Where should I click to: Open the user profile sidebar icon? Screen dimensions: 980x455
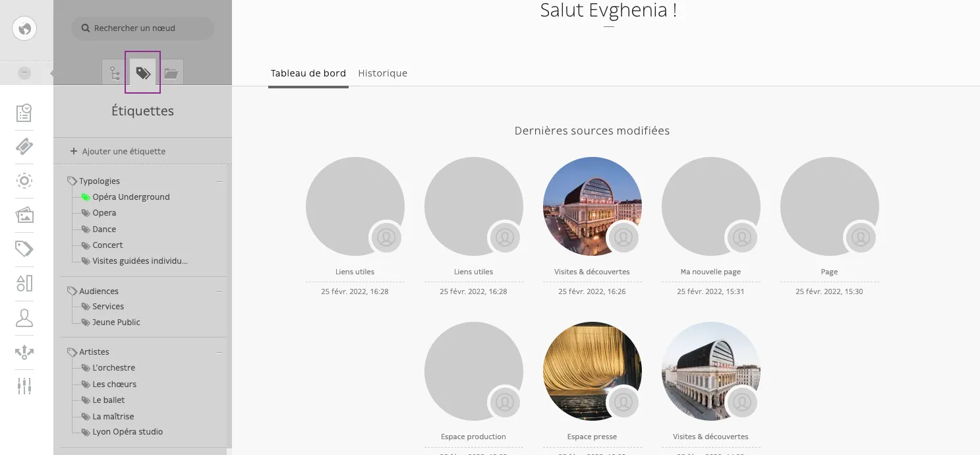(24, 317)
